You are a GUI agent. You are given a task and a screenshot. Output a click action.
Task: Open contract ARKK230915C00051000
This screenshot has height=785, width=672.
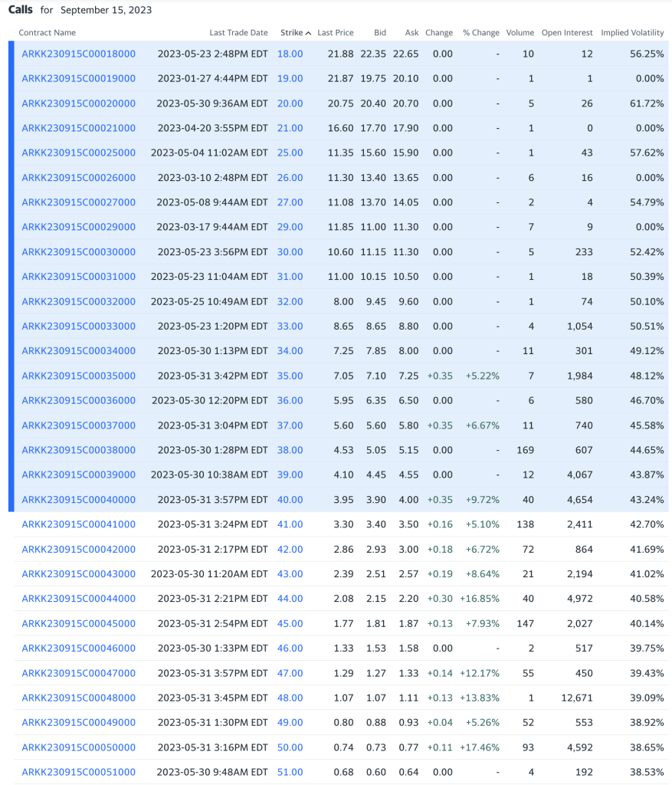[x=79, y=772]
